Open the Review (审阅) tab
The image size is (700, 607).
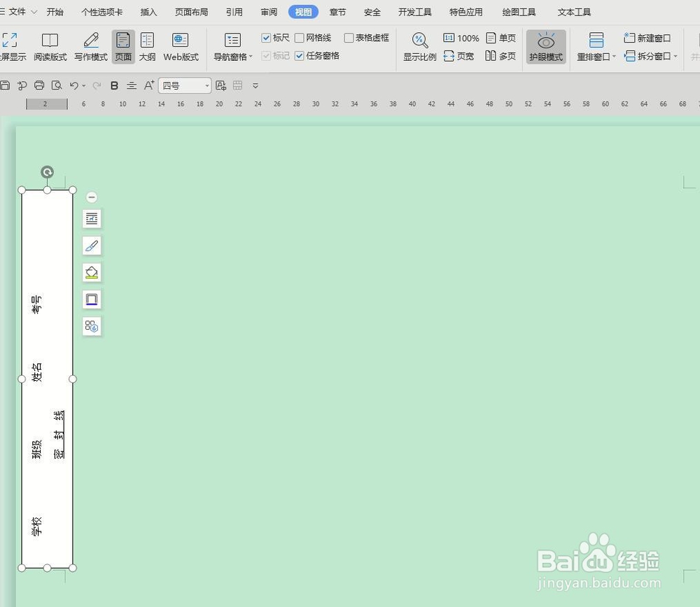pos(269,12)
